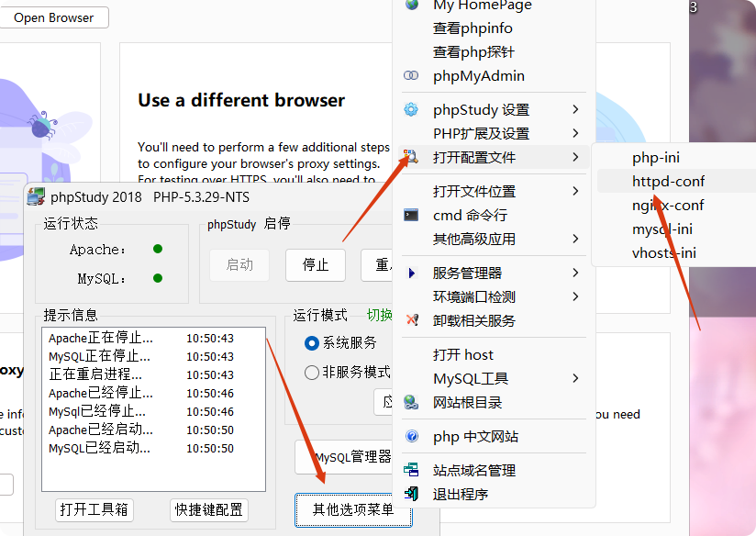This screenshot has width=756, height=536.
Task: Open the mysql-ini config file
Action: (x=662, y=229)
